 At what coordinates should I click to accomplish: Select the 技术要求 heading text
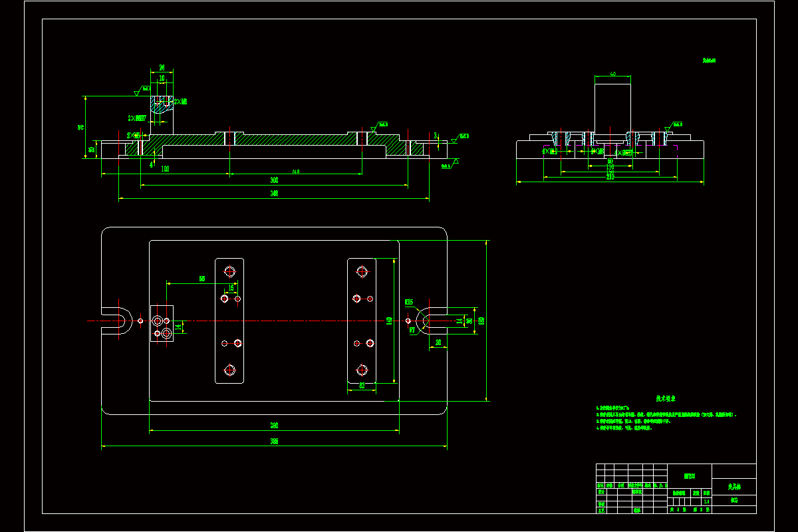click(666, 399)
